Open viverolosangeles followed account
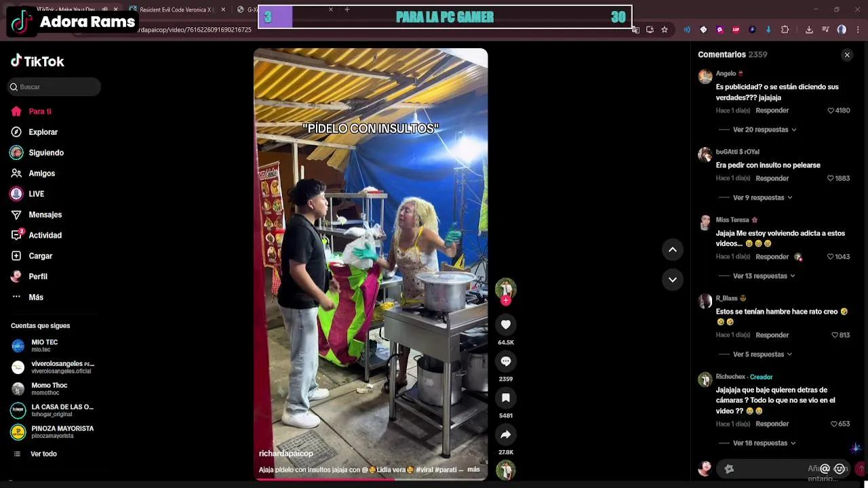Screen dimensions: 868x488 click(53, 367)
